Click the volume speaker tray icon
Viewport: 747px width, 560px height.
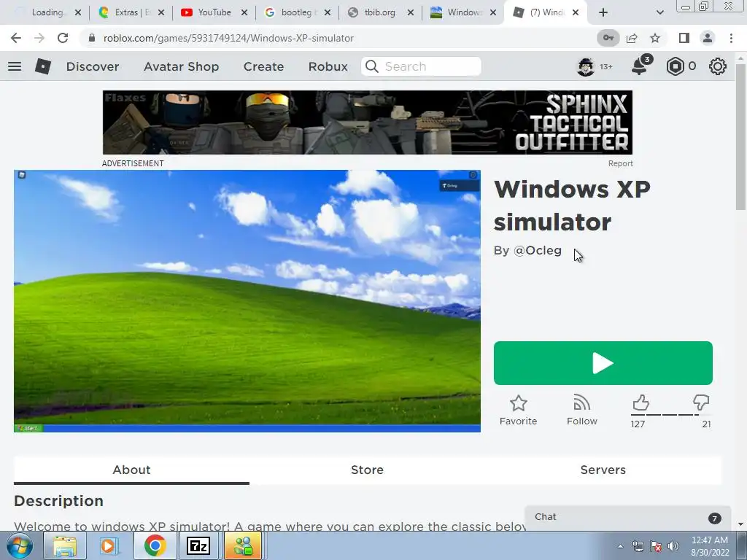(x=673, y=546)
